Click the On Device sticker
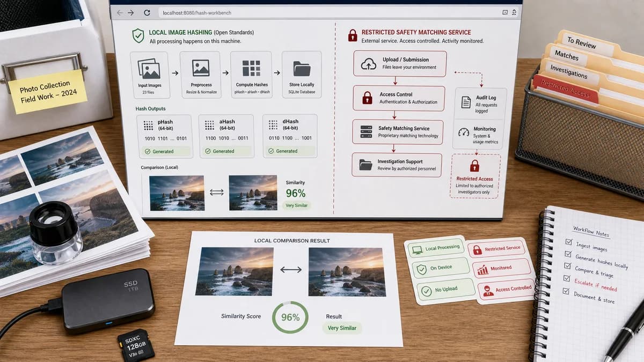This screenshot has width=644, height=362. pyautogui.click(x=442, y=268)
